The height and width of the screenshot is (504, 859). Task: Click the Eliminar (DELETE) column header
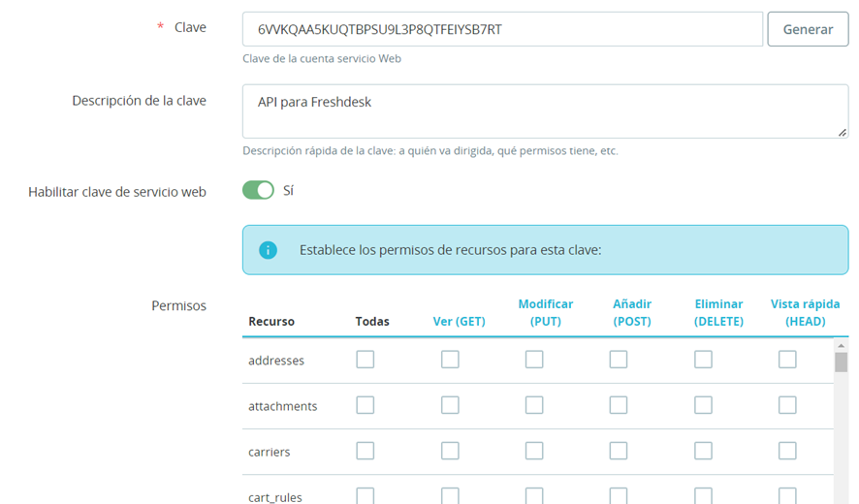click(718, 312)
